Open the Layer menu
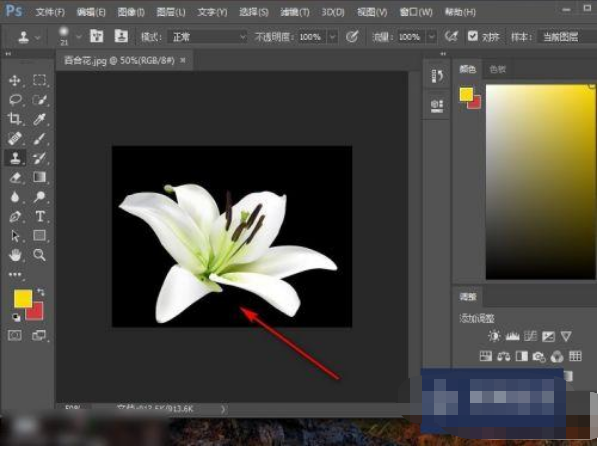Screen dimensions: 598x449 pos(171,12)
